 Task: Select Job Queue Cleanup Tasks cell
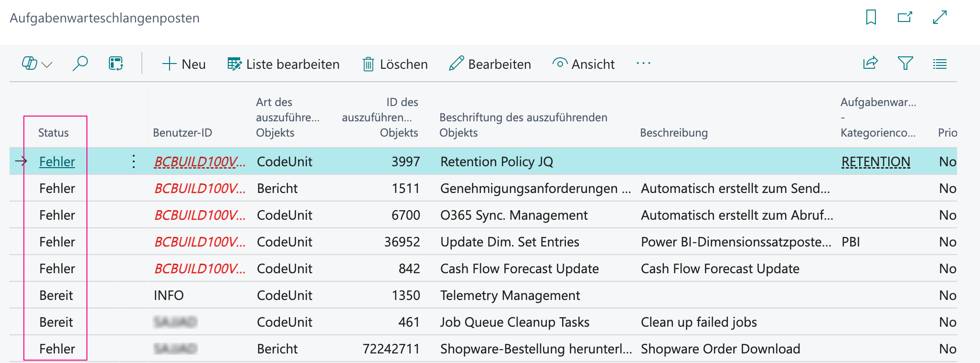coord(515,322)
